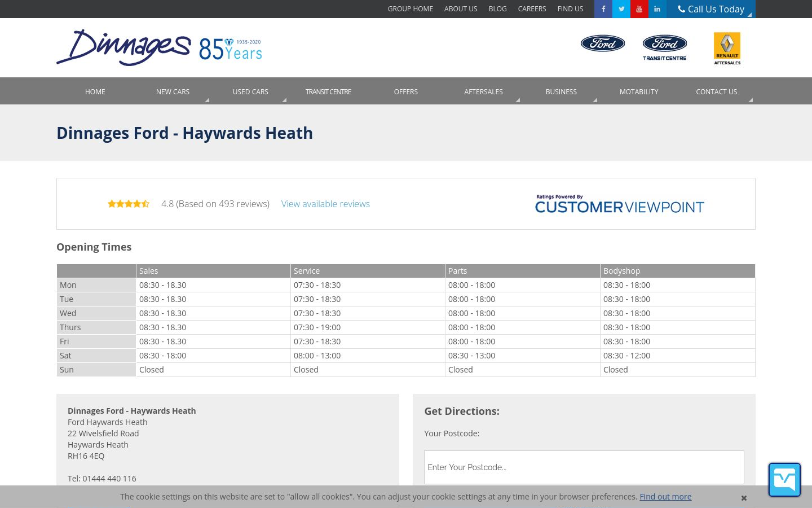
Task: Open the Twitter social icon
Action: [x=621, y=9]
